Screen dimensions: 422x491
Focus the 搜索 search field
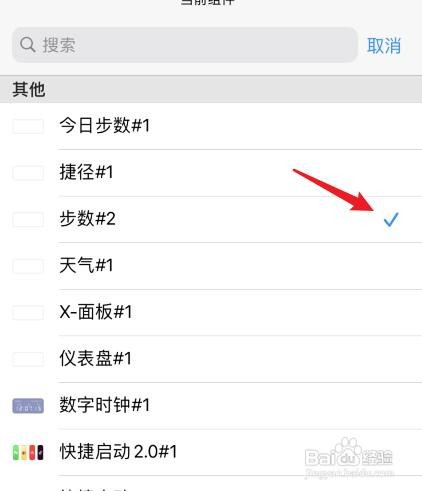point(185,45)
